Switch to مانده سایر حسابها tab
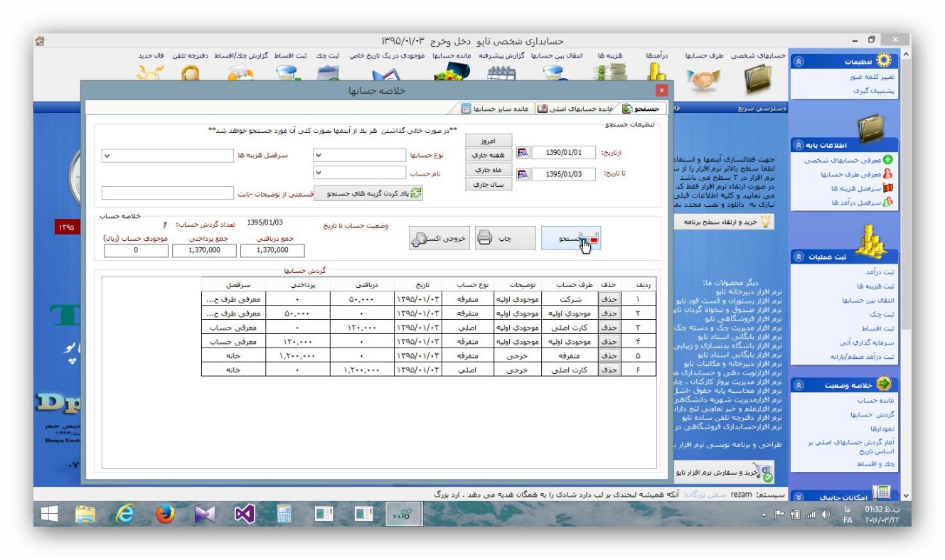Screen dimensions: 945x560 pyautogui.click(x=495, y=109)
